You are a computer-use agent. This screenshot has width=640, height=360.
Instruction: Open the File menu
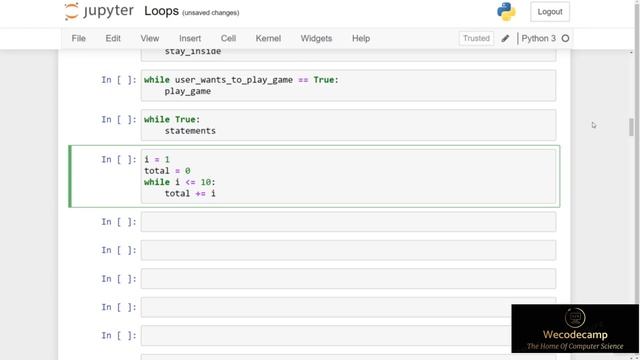(78, 38)
